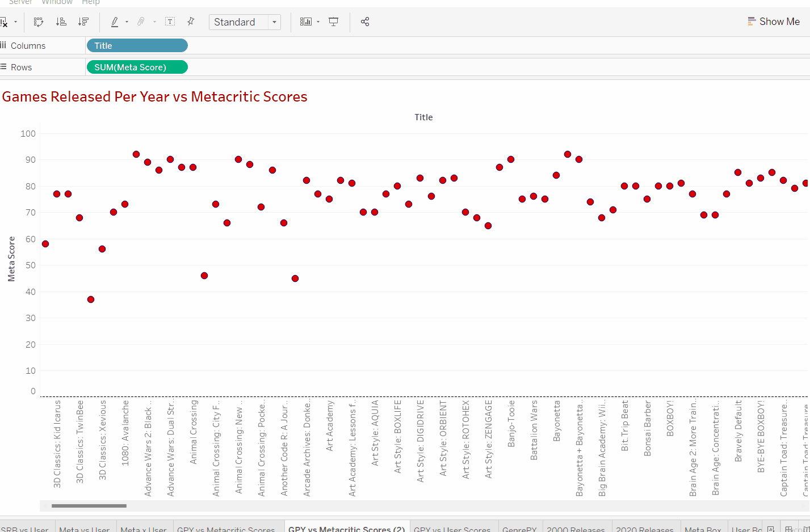Click the Banjo-Tooie axis label
The image size is (810, 532).
coord(511,424)
